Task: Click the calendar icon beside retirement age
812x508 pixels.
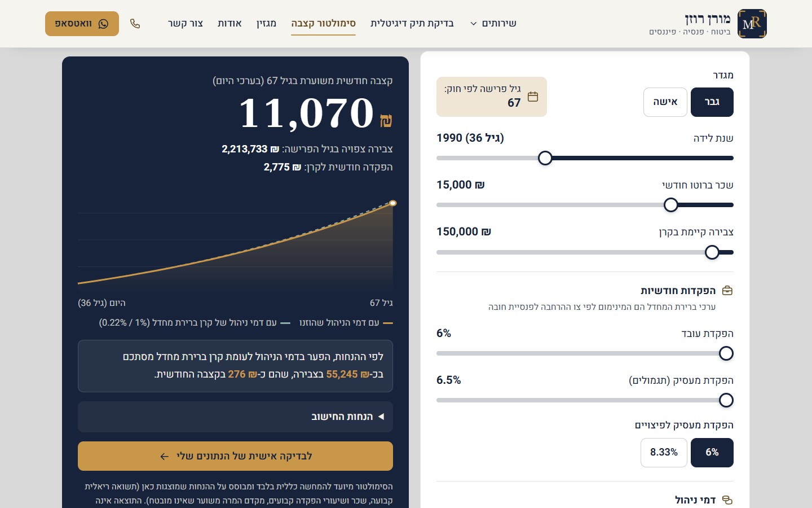Action: point(533,97)
